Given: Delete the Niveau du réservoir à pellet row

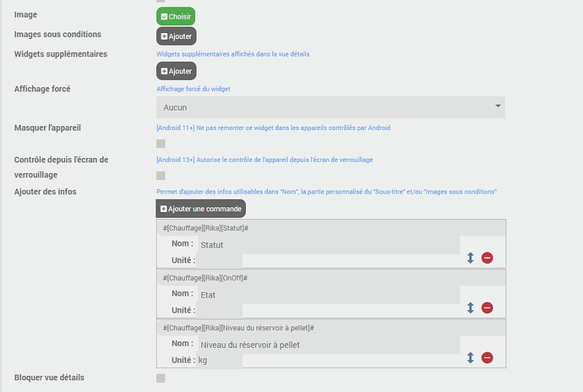Looking at the screenshot, I should [488, 358].
